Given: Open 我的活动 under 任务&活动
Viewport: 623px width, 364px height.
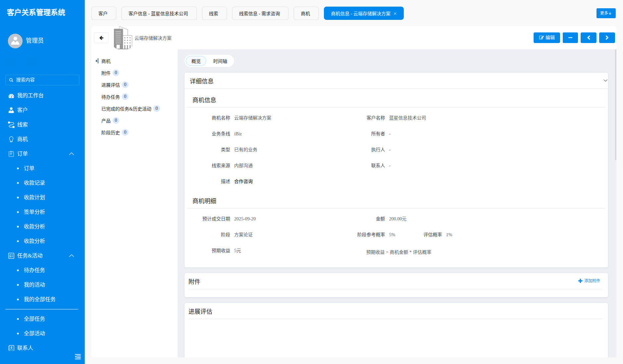Looking at the screenshot, I should pyautogui.click(x=34, y=285).
